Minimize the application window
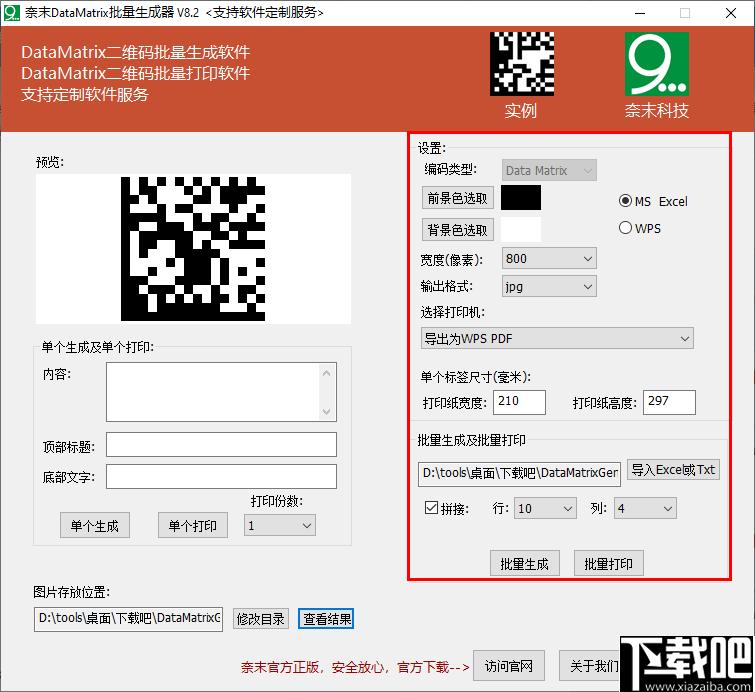755x692 pixels. click(640, 13)
